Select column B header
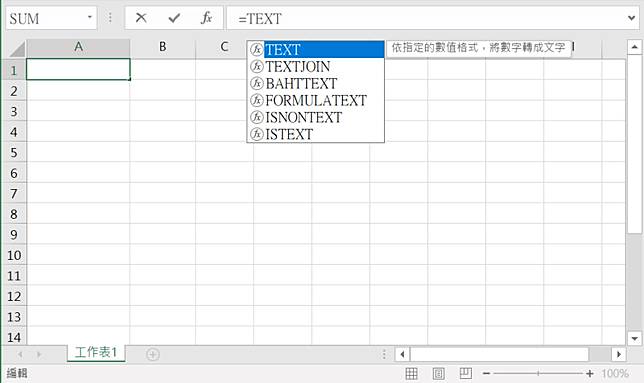Screen dimensions: 644x383 coord(163,47)
